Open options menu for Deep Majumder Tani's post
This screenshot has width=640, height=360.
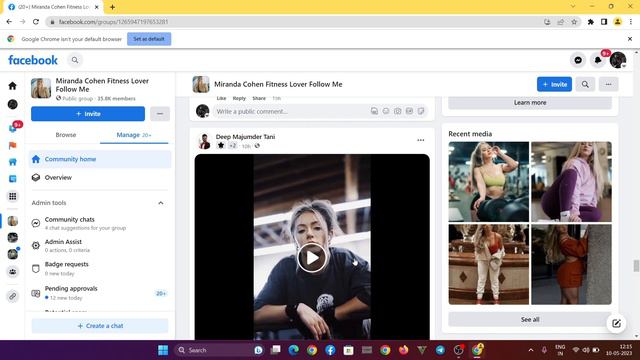pos(420,140)
